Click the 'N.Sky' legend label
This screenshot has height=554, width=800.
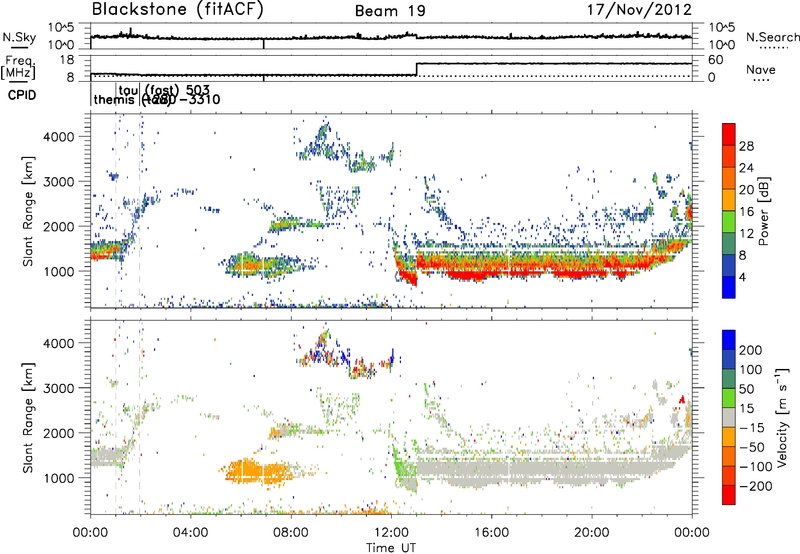pos(19,37)
